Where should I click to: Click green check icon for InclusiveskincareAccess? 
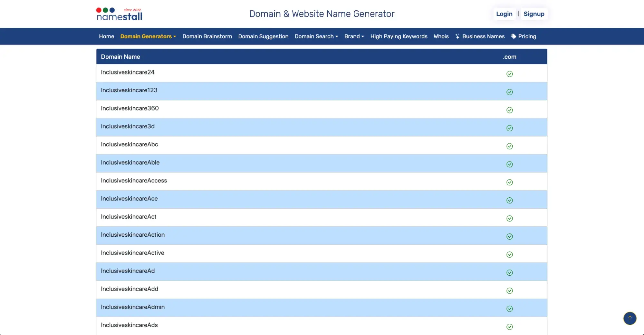point(509,182)
